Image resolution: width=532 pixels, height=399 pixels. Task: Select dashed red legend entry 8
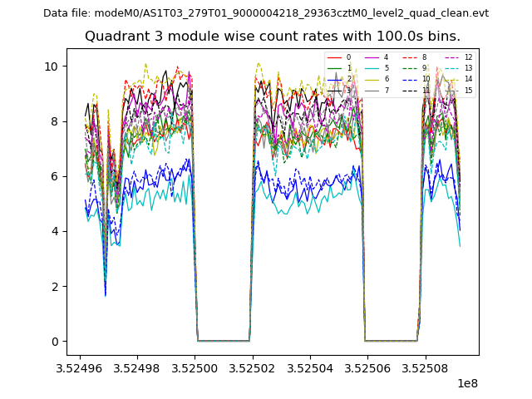[x=416, y=57]
